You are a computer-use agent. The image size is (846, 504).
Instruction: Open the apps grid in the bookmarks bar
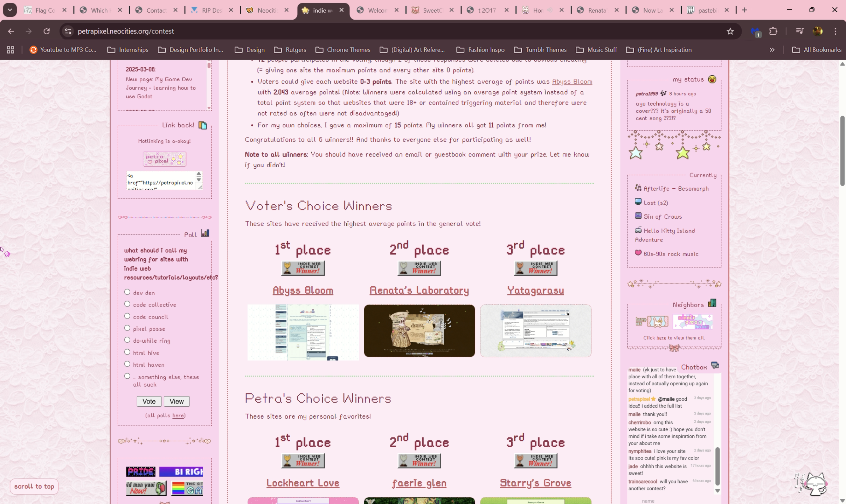pos(11,50)
